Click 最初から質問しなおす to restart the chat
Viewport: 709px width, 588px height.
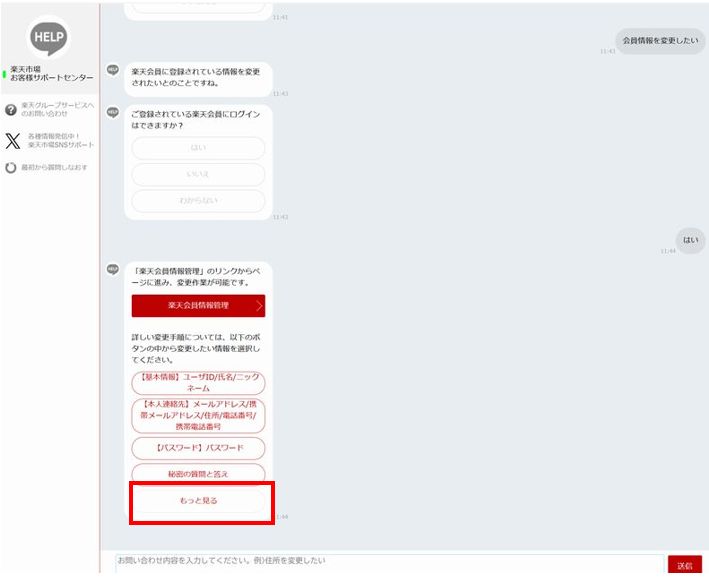tap(54, 167)
